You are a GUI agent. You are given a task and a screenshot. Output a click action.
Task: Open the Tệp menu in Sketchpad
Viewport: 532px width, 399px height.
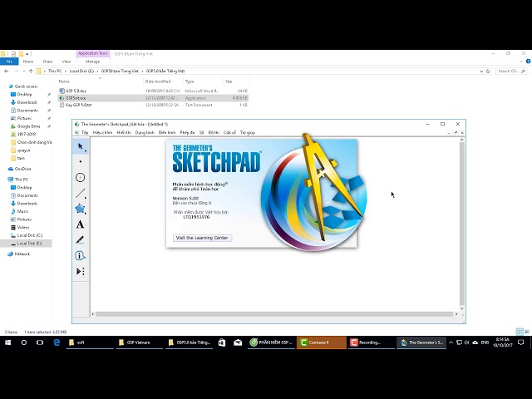tap(85, 133)
